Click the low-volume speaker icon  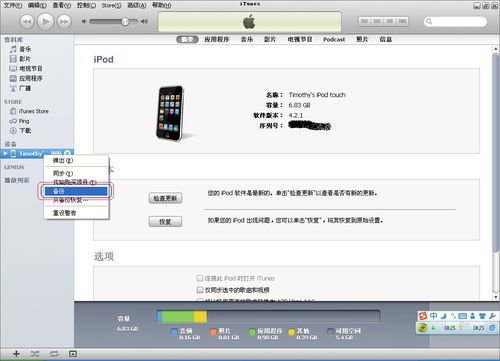pyautogui.click(x=84, y=21)
